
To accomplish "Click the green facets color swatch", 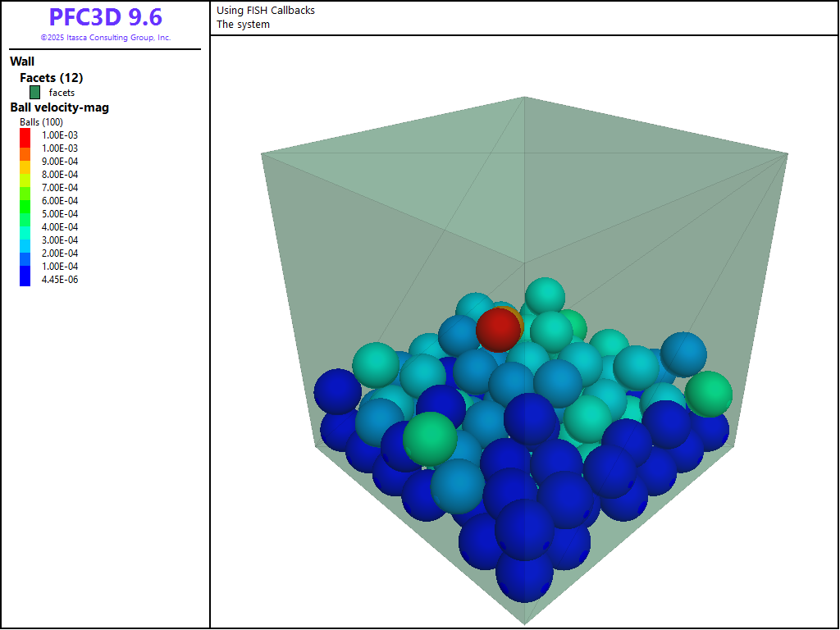I will coord(35,93).
